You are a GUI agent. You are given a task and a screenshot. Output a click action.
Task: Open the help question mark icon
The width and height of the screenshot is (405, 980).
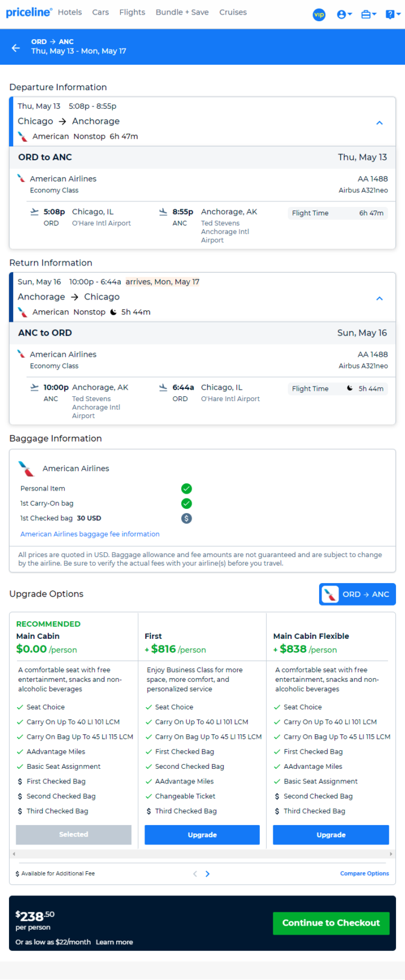(392, 15)
